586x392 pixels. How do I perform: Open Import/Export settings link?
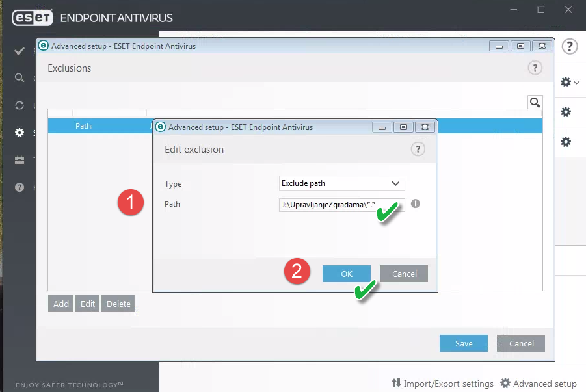(x=442, y=384)
